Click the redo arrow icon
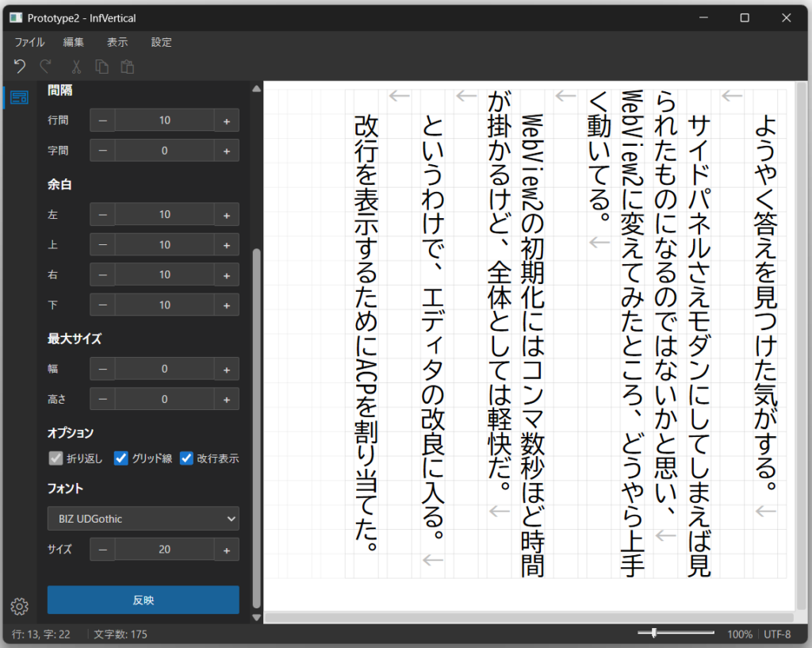Image resolution: width=812 pixels, height=648 pixels. click(46, 67)
